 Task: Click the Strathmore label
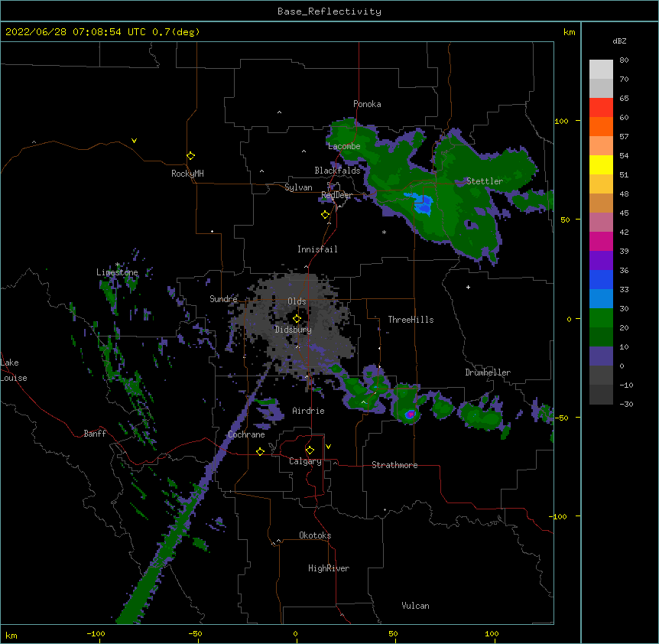(394, 465)
